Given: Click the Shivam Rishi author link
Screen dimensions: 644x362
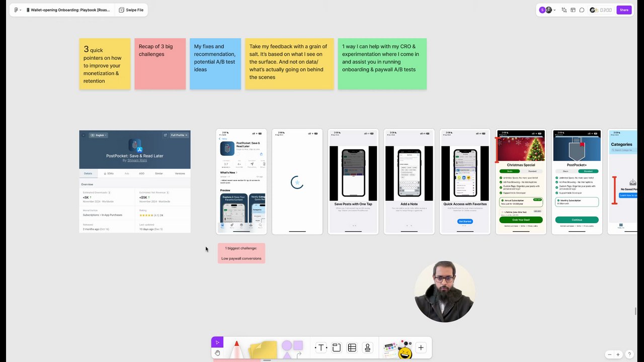Looking at the screenshot, I should coord(137,160).
